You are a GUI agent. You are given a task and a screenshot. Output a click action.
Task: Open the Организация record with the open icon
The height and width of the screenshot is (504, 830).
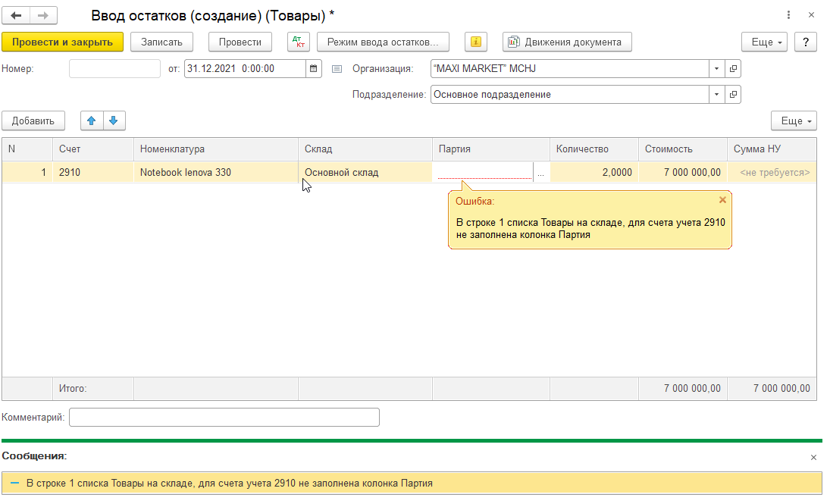pos(733,68)
